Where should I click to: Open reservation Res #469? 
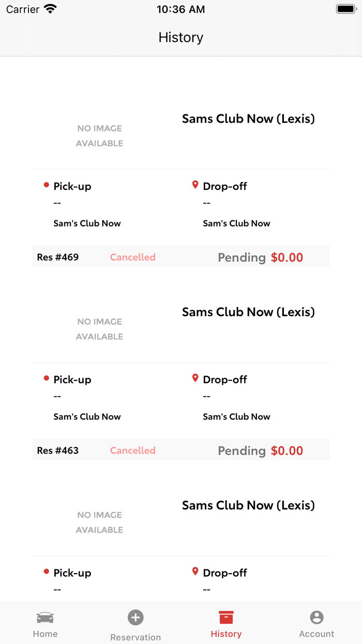tap(58, 257)
